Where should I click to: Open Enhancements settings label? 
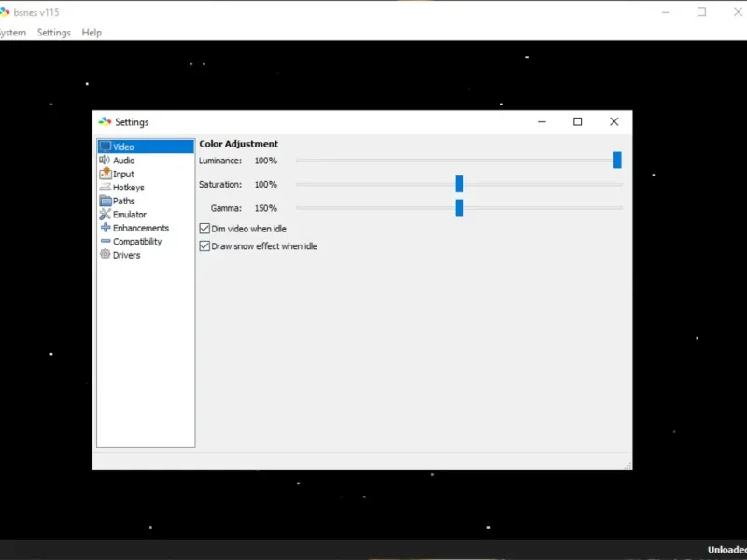pos(141,228)
